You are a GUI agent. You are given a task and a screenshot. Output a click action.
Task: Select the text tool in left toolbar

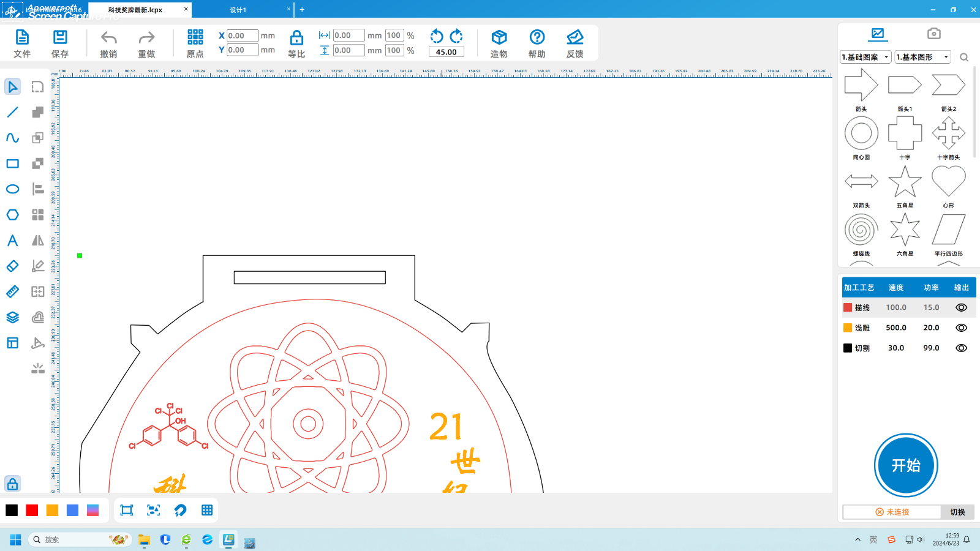[12, 241]
